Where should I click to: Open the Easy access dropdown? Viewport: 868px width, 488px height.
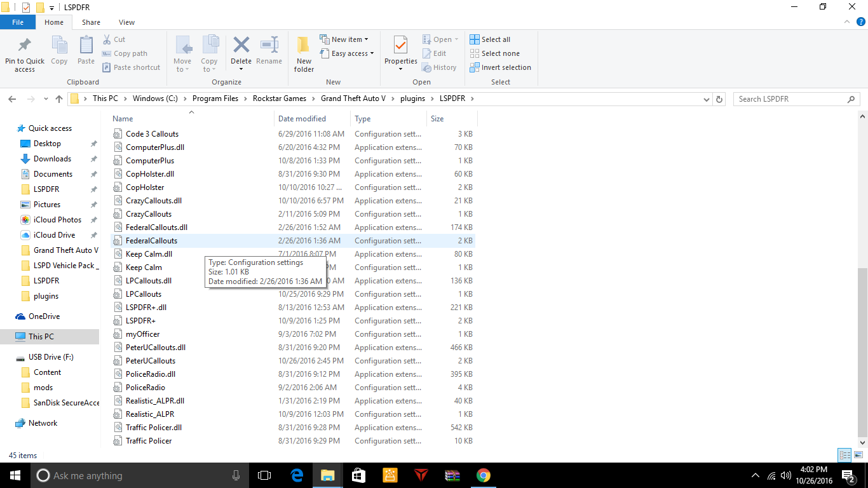(x=346, y=53)
